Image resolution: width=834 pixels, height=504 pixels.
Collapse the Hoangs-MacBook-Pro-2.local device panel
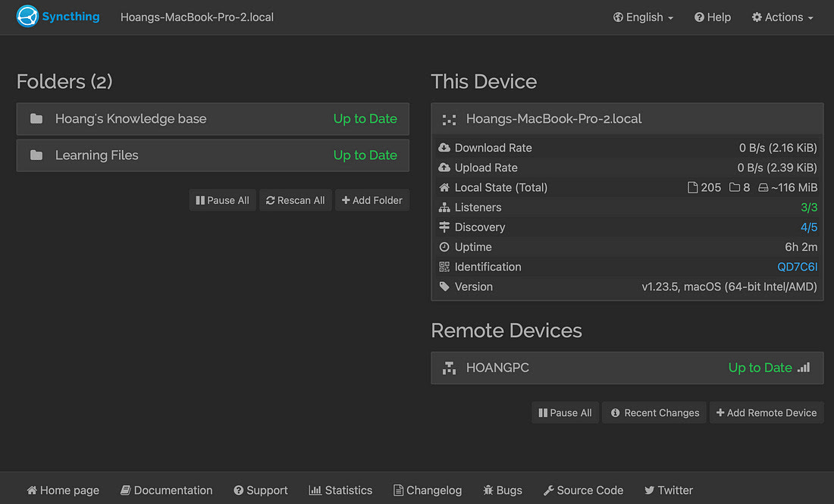[627, 118]
